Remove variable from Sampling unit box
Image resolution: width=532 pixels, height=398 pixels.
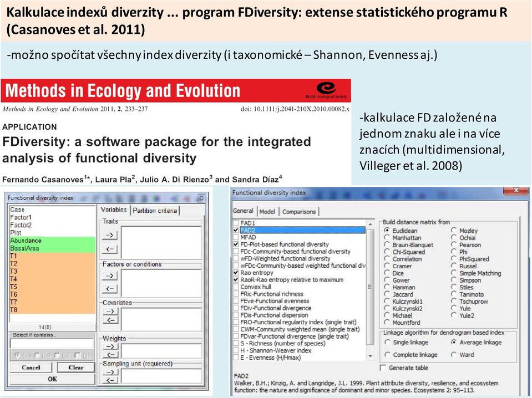point(110,380)
